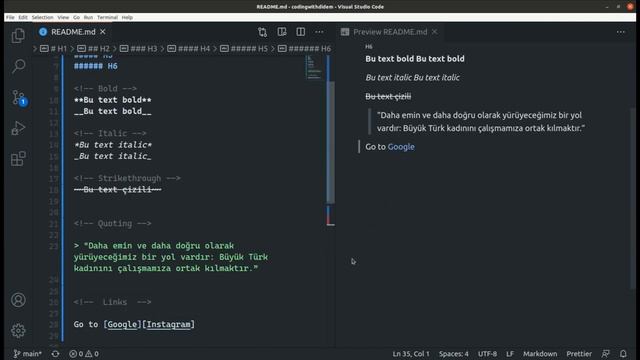The height and width of the screenshot is (360, 640).
Task: Click the editor vertical scrollbar
Action: tap(330, 142)
